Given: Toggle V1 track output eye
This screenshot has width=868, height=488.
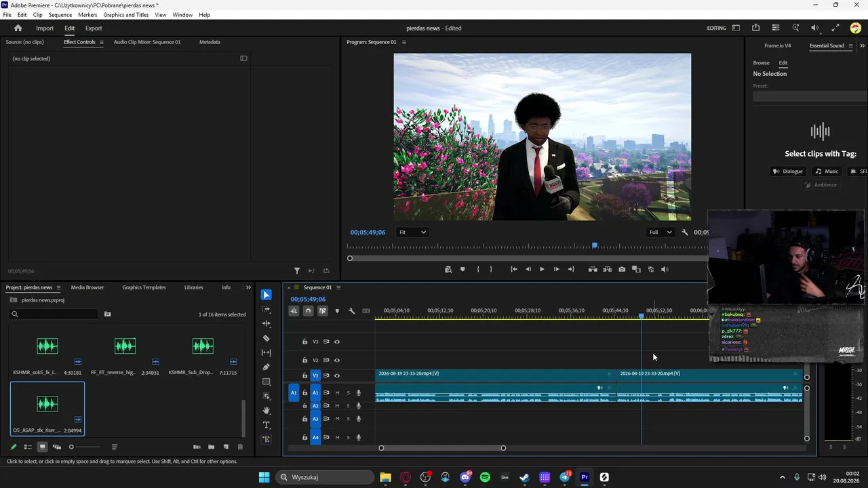Looking at the screenshot, I should click(337, 375).
